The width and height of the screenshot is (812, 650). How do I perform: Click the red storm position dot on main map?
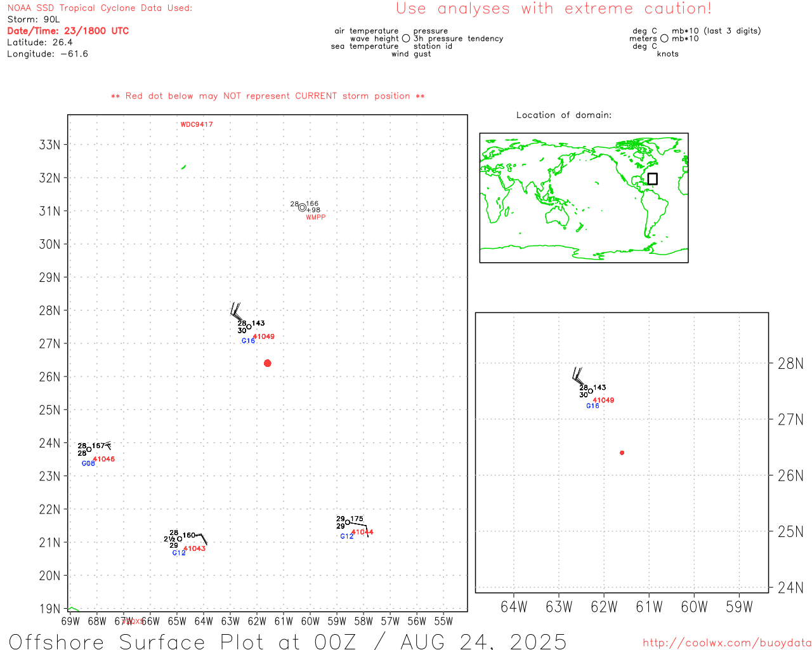[x=267, y=363]
